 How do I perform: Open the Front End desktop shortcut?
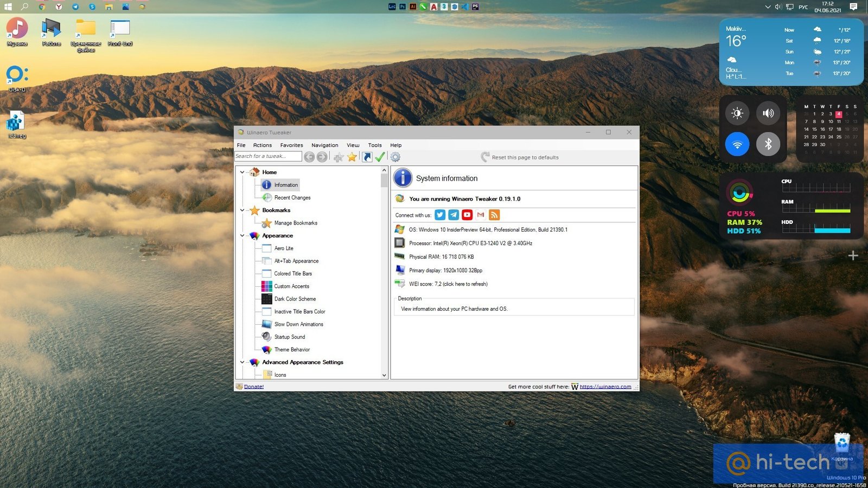point(120,32)
